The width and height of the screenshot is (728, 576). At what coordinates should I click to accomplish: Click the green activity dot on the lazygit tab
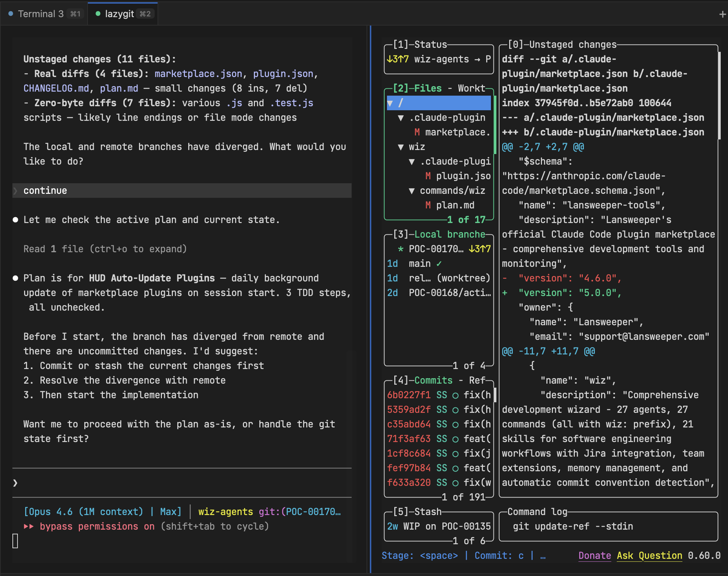click(x=98, y=13)
